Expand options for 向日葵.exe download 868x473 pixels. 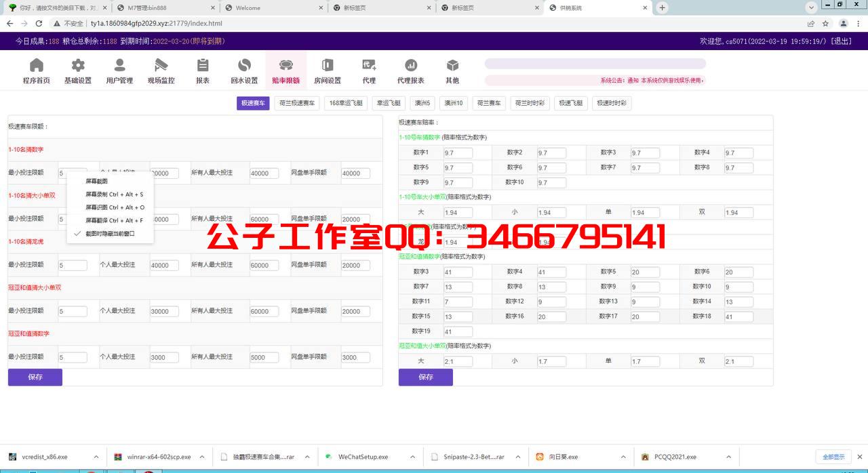coord(624,457)
